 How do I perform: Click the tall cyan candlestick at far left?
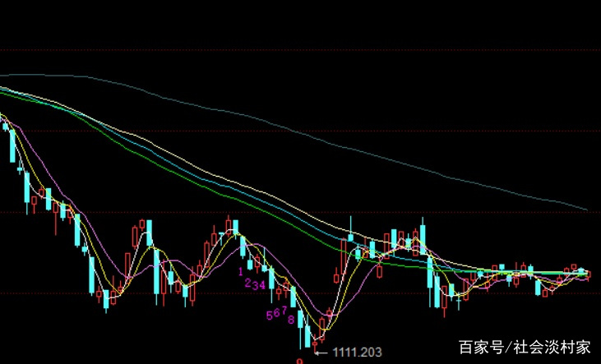(x=12, y=146)
